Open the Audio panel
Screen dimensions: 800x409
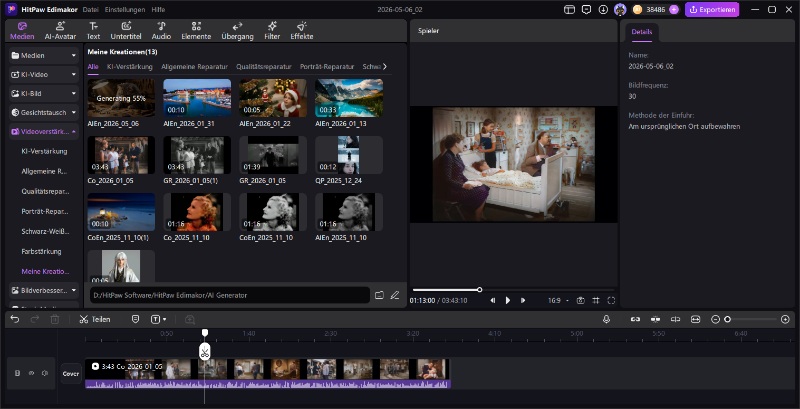(161, 31)
